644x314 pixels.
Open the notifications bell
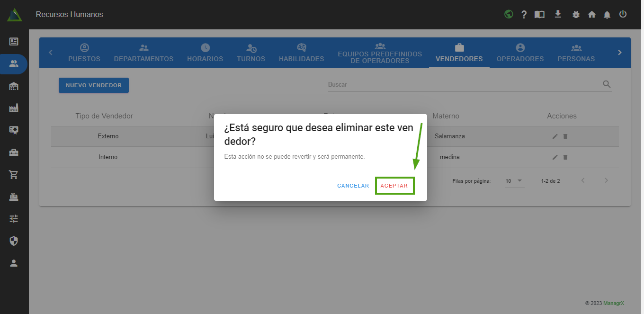(x=607, y=15)
